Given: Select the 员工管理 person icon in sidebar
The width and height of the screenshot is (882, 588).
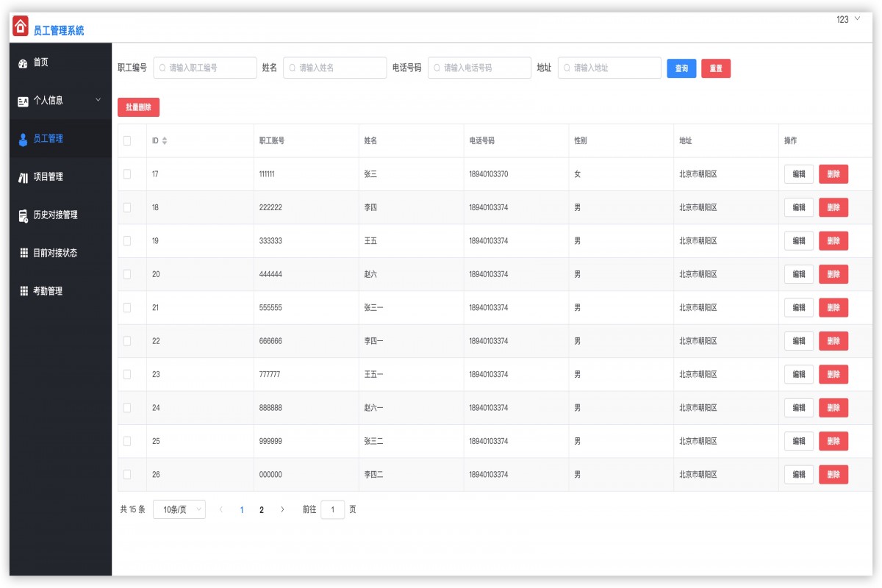Looking at the screenshot, I should coord(24,138).
